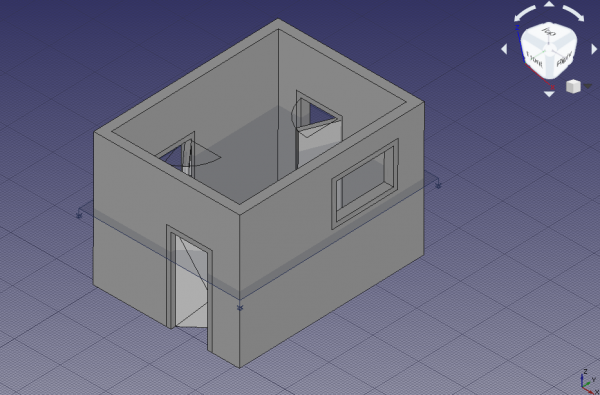Select the Front face of navigation cube

click(x=535, y=60)
